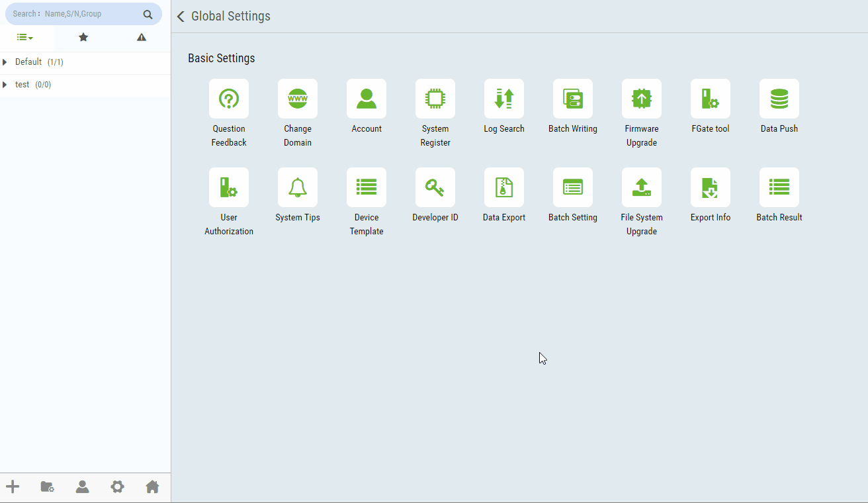Expand the test group arrow
This screenshot has width=868, height=503.
pos(5,85)
